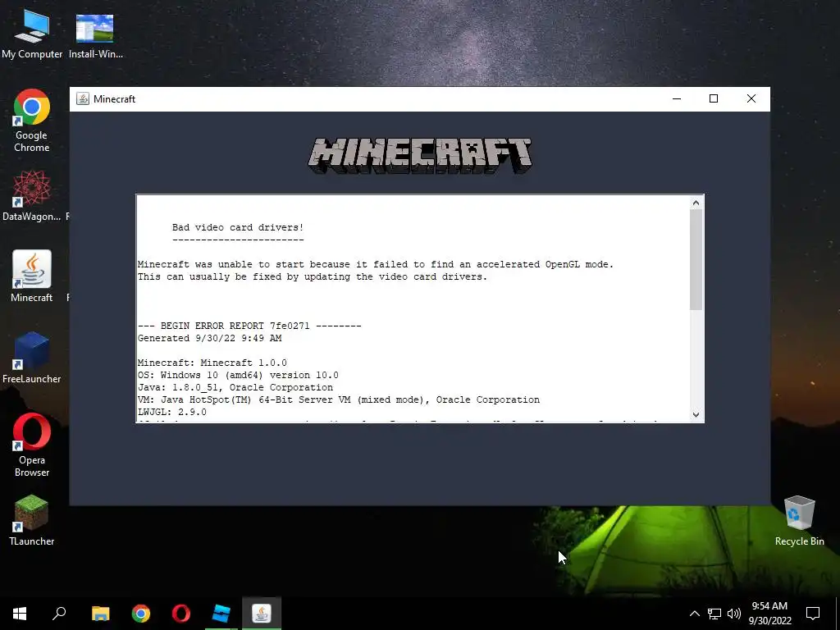Click 'Minecraft: Minecraft 1.0.0' line
The height and width of the screenshot is (630, 840).
(212, 363)
